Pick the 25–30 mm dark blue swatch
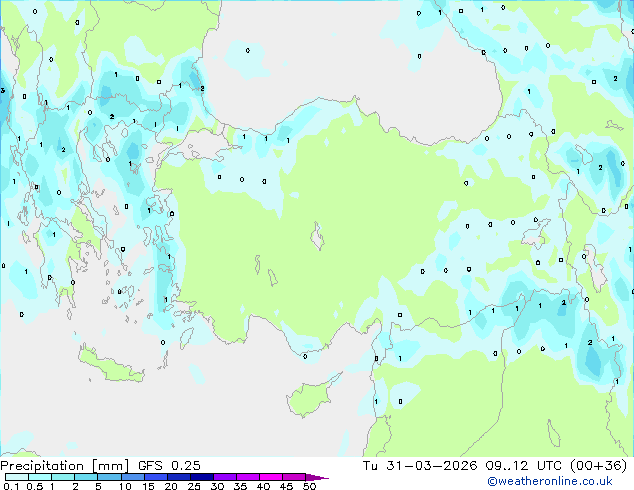Image resolution: width=634 pixels, height=490 pixels. 202,477
